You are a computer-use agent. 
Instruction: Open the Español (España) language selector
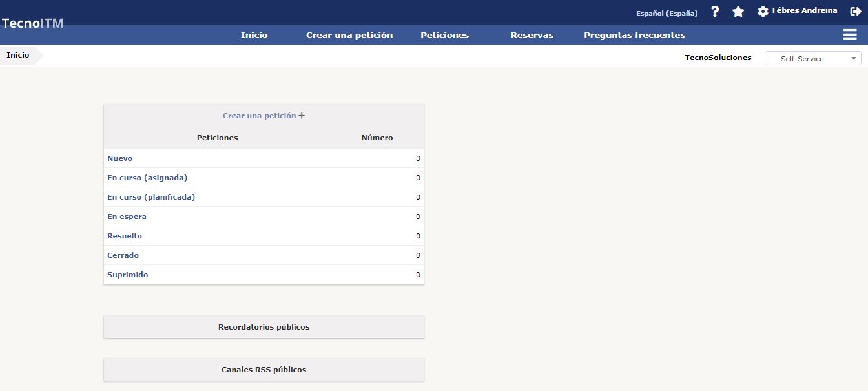click(x=666, y=13)
